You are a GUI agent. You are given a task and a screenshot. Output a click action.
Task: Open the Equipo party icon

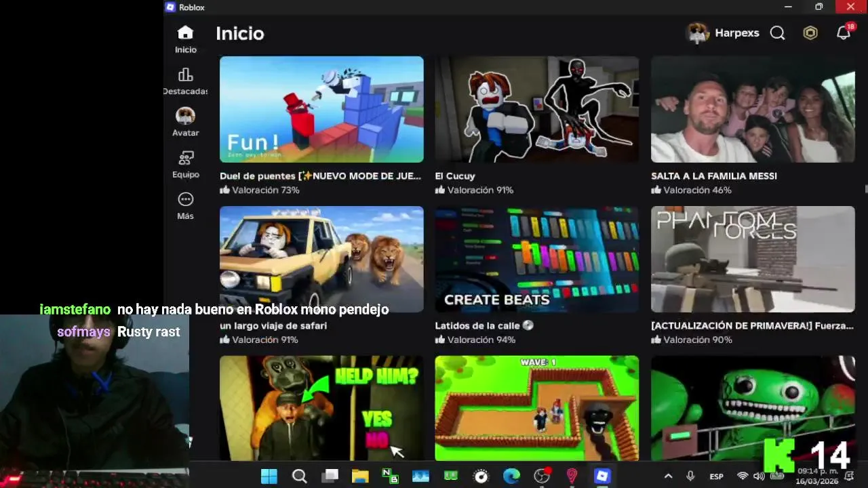point(185,158)
